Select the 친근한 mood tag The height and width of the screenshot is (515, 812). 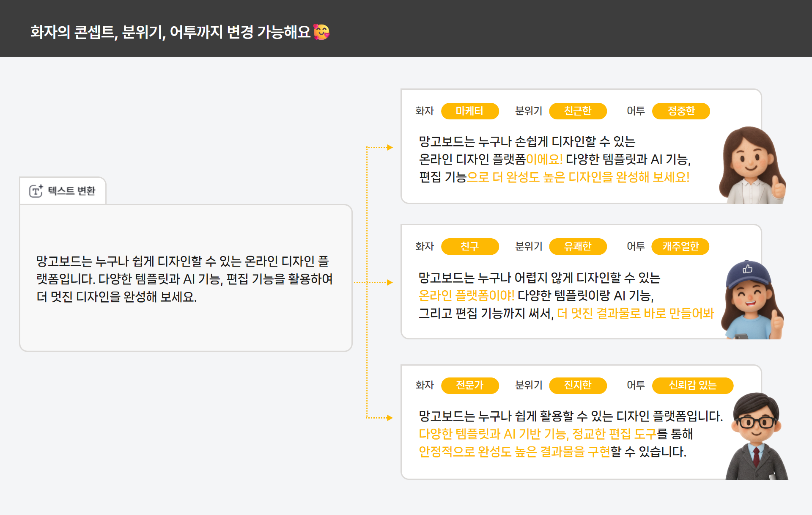pos(578,111)
